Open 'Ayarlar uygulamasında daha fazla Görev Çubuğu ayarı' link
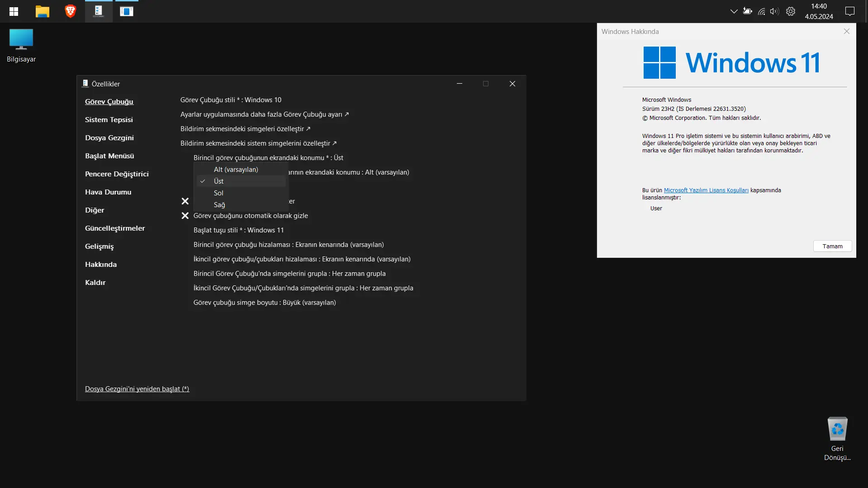 (x=265, y=114)
